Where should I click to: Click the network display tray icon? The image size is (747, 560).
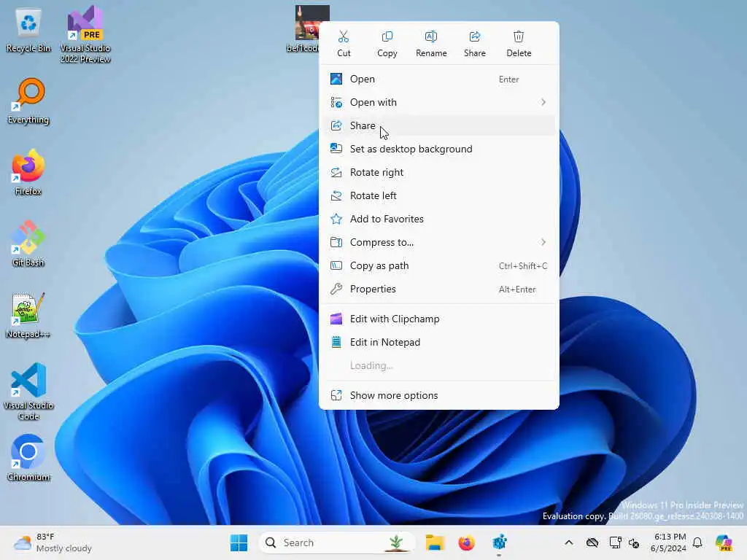point(615,542)
